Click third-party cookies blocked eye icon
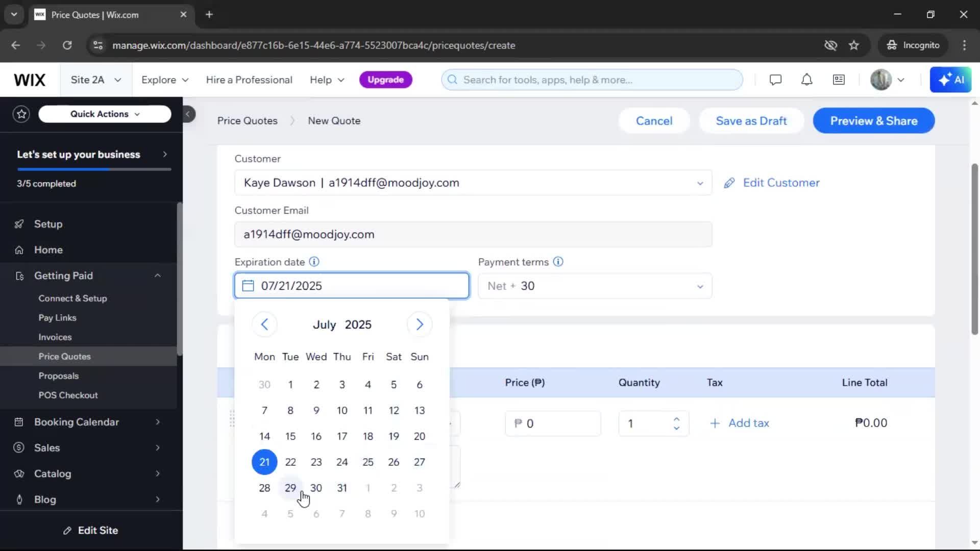980x551 pixels. (830, 45)
